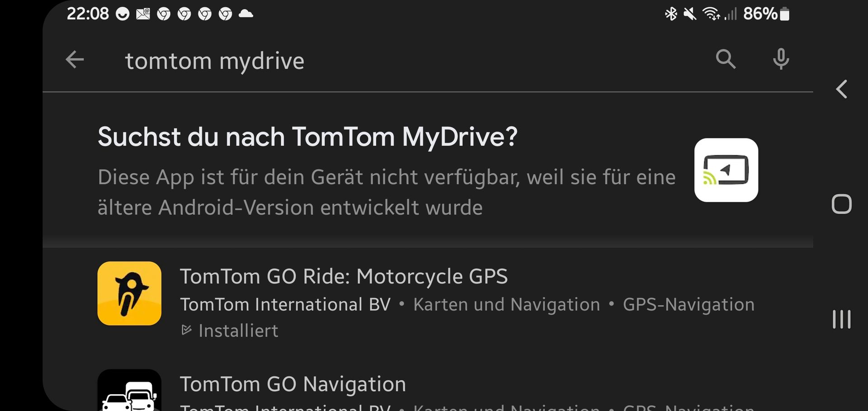Open TomTom GO Ride app icon
The width and height of the screenshot is (868, 411).
129,293
